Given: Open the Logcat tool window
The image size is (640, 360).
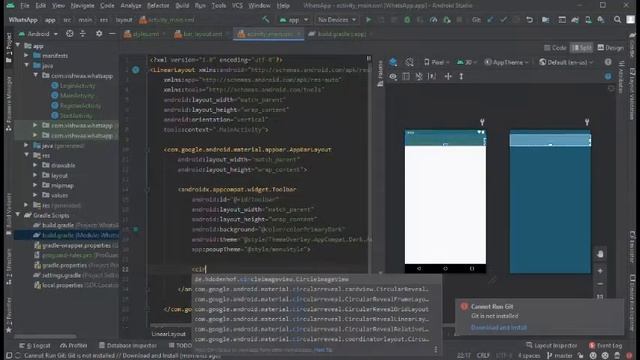Looking at the screenshot, I should 35,345.
